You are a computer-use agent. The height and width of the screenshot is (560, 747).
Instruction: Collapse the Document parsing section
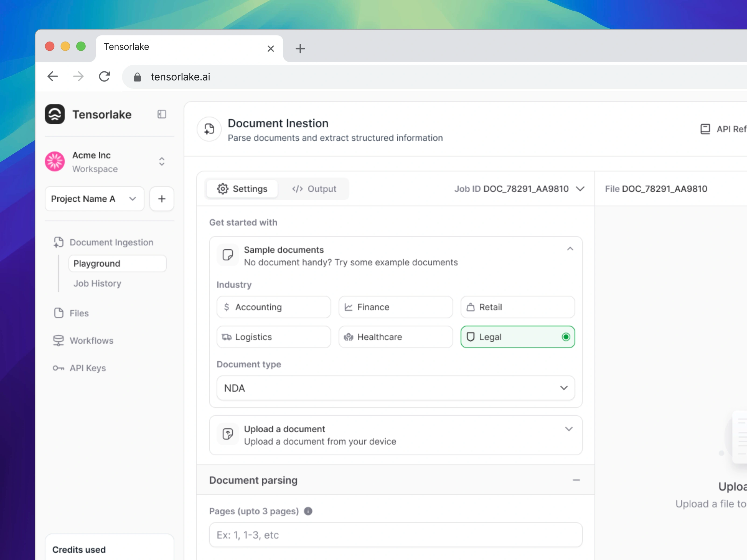pos(576,480)
